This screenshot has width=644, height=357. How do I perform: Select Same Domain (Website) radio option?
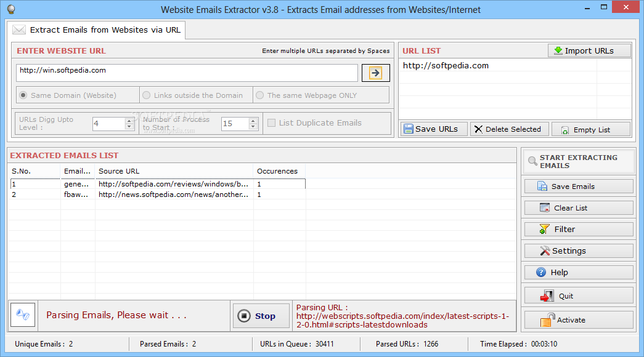23,95
